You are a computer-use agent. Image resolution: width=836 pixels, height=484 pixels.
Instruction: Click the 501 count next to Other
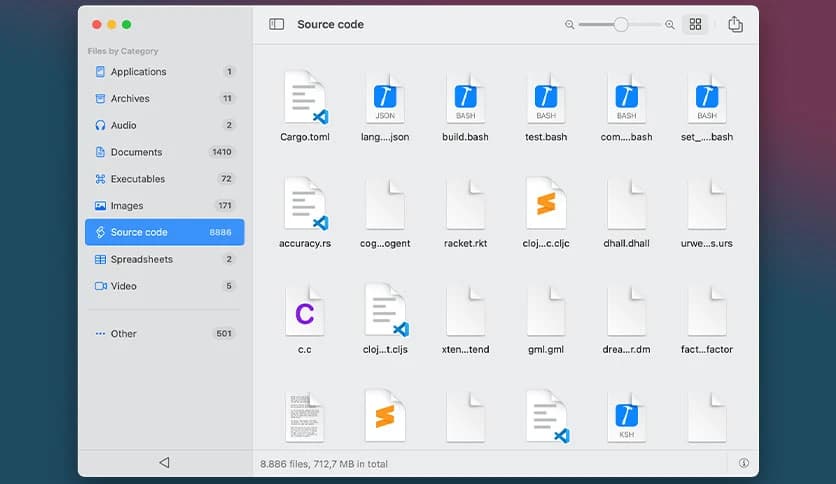[224, 334]
